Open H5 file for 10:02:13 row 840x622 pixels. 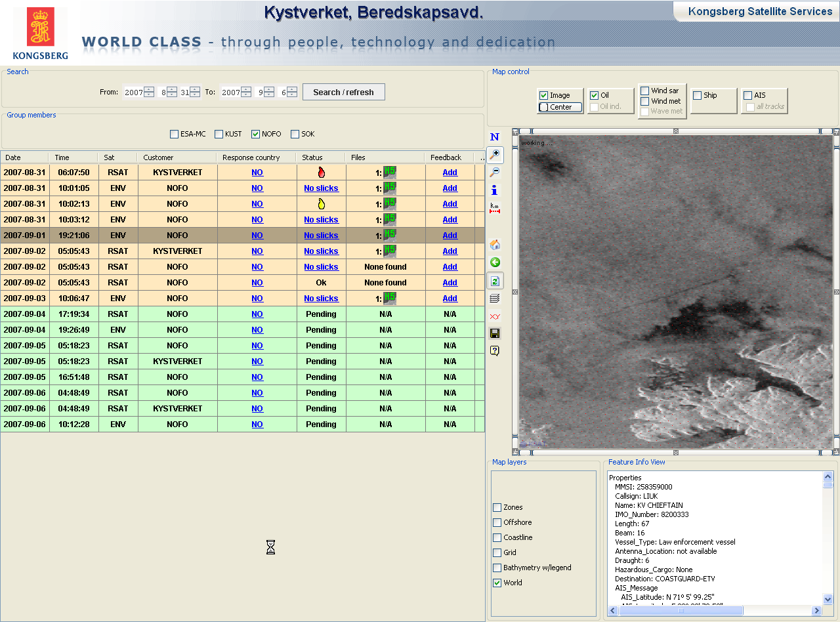(x=390, y=203)
